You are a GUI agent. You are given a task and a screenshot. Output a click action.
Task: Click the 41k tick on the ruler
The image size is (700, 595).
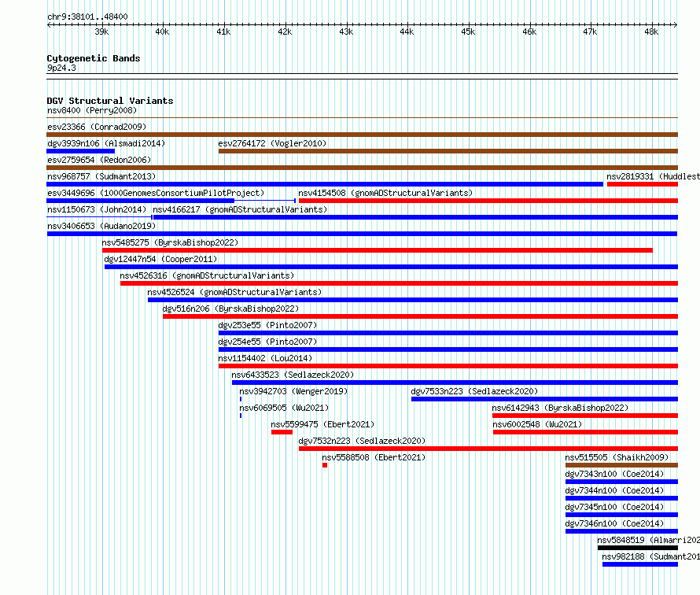(223, 31)
